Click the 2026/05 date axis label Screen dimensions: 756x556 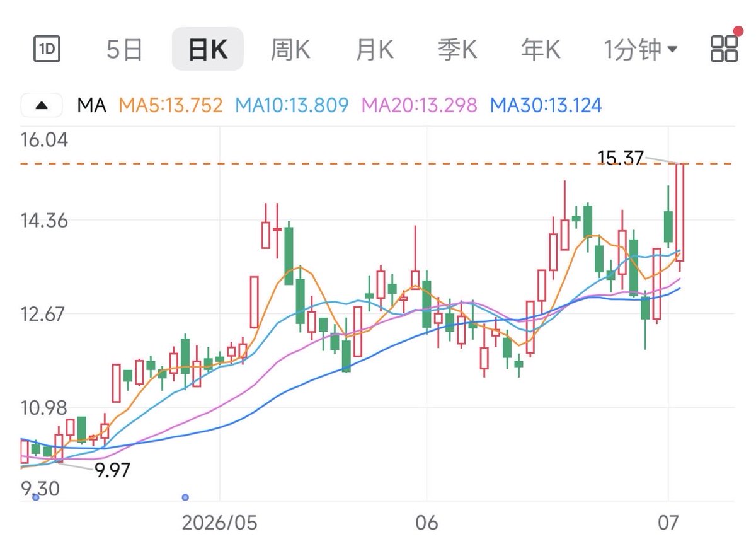[x=219, y=523]
